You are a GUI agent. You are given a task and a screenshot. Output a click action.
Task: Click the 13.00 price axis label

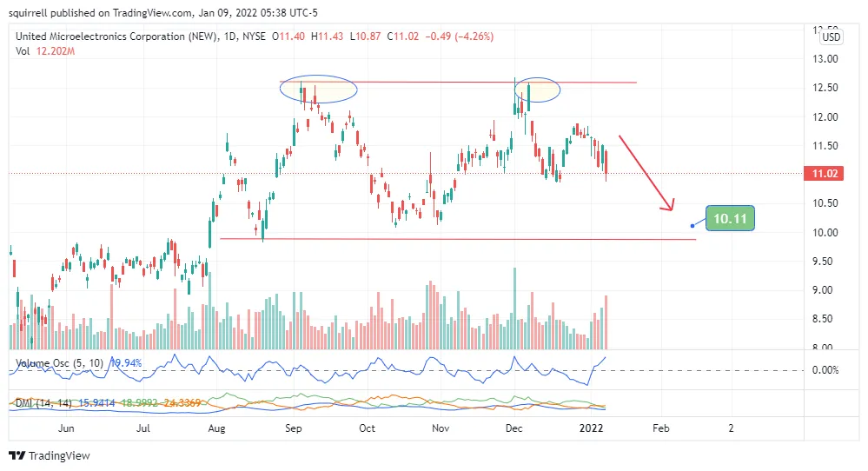[825, 59]
